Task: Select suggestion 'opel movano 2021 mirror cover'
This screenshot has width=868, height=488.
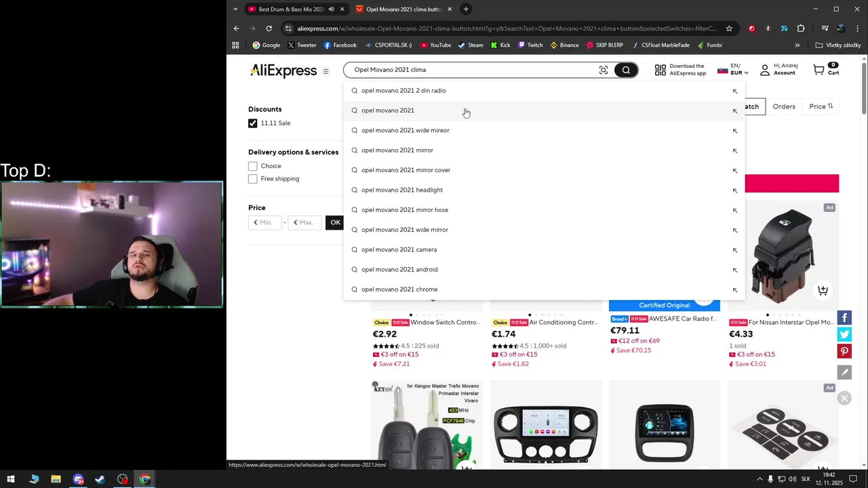Action: pyautogui.click(x=544, y=170)
